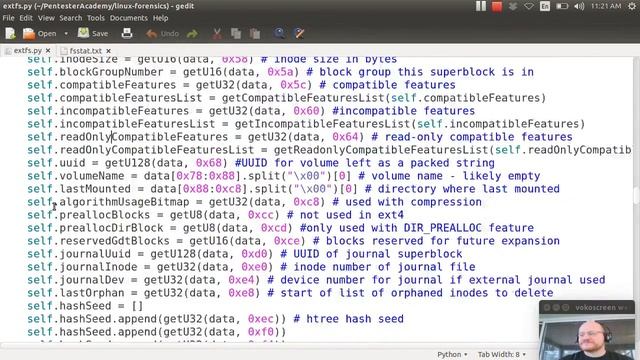Click the Print icon in the toolbar
The width and height of the screenshot is (640, 360).
(127, 33)
